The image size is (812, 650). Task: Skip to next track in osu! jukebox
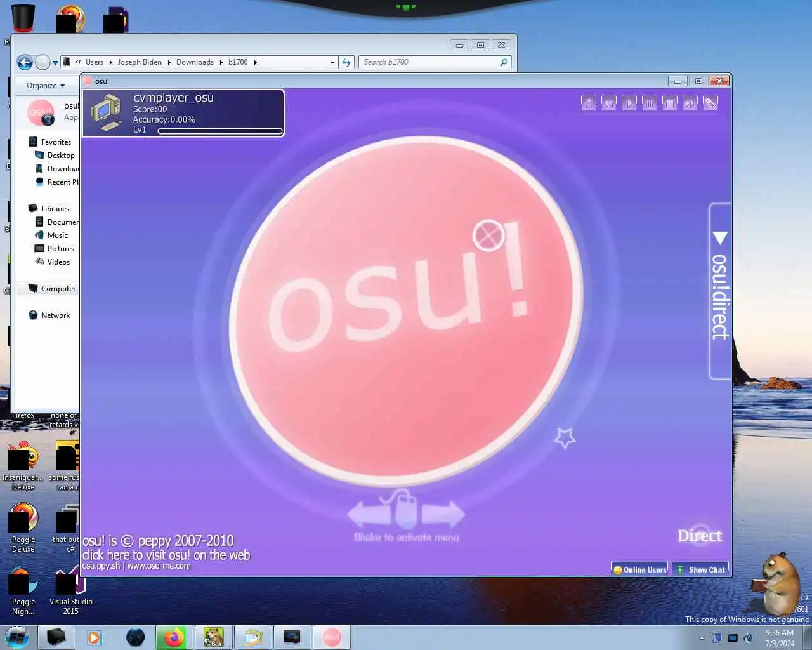(x=690, y=103)
